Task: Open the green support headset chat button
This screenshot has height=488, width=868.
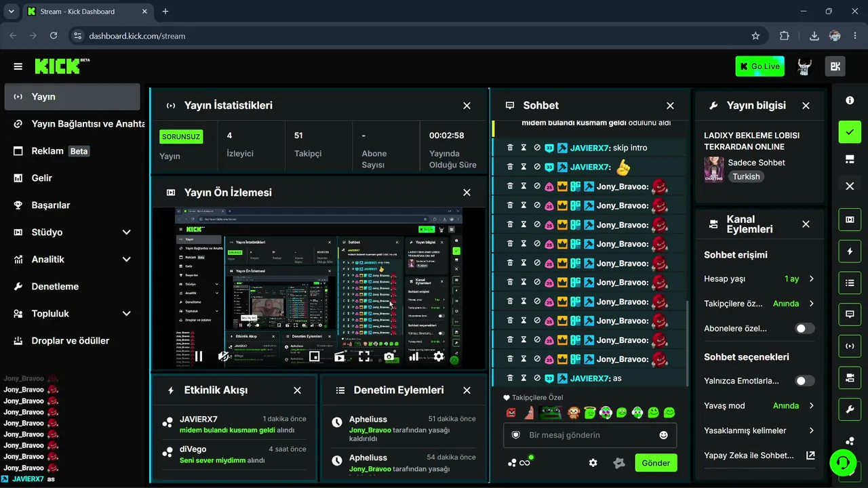Action: pos(843,463)
